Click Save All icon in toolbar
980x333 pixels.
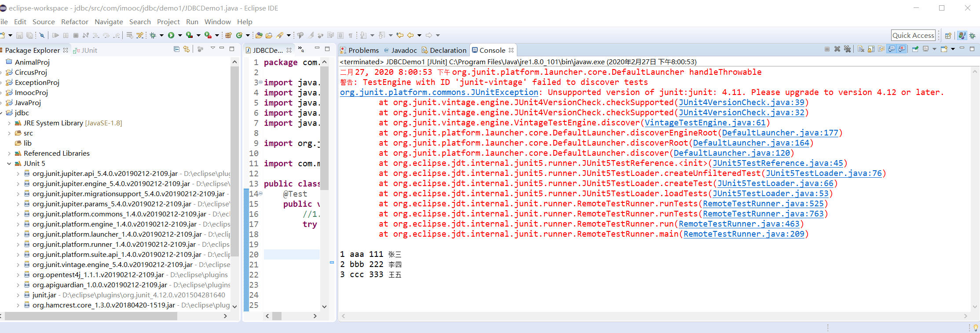coord(30,35)
